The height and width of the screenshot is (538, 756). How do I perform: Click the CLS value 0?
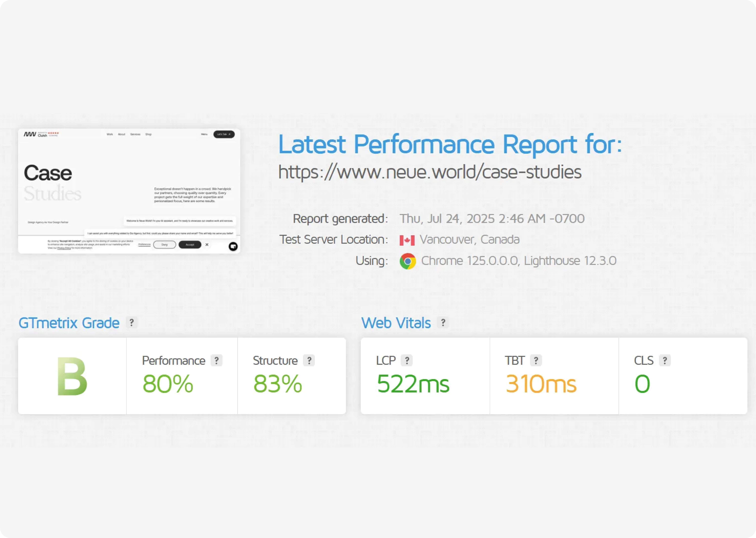pos(642,384)
